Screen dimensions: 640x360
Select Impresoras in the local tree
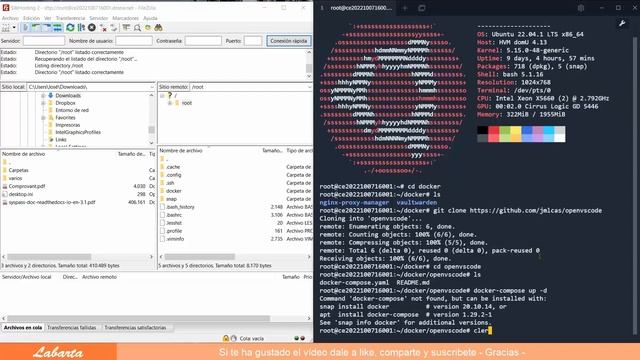pyautogui.click(x=67, y=125)
